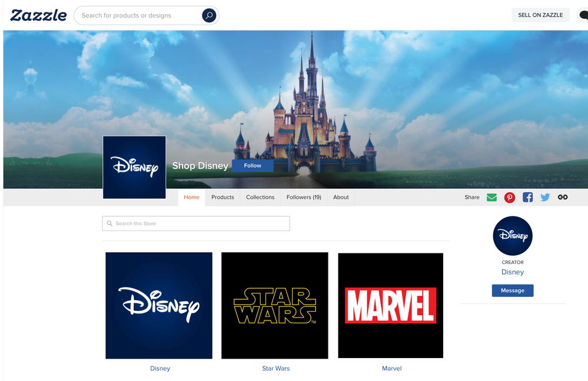Click the Disney link under first tile

(x=160, y=368)
